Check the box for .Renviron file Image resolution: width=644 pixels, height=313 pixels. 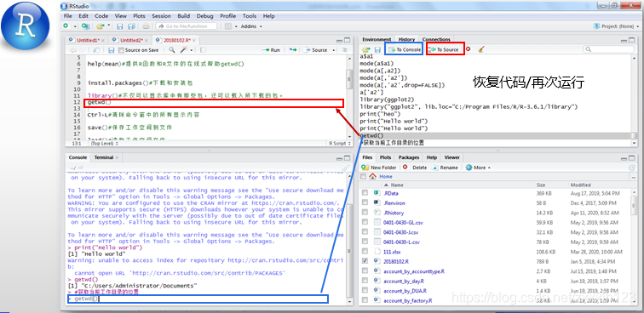(x=365, y=202)
